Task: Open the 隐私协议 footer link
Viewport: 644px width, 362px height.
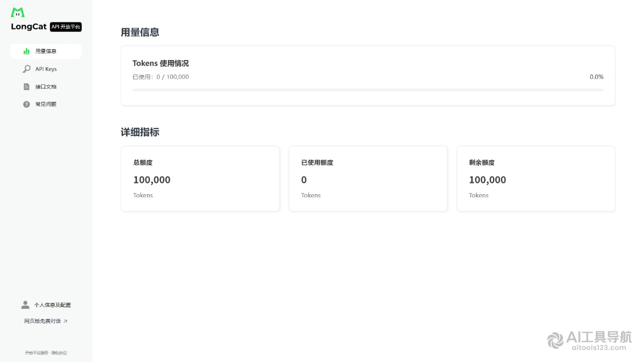Action: coord(59,353)
